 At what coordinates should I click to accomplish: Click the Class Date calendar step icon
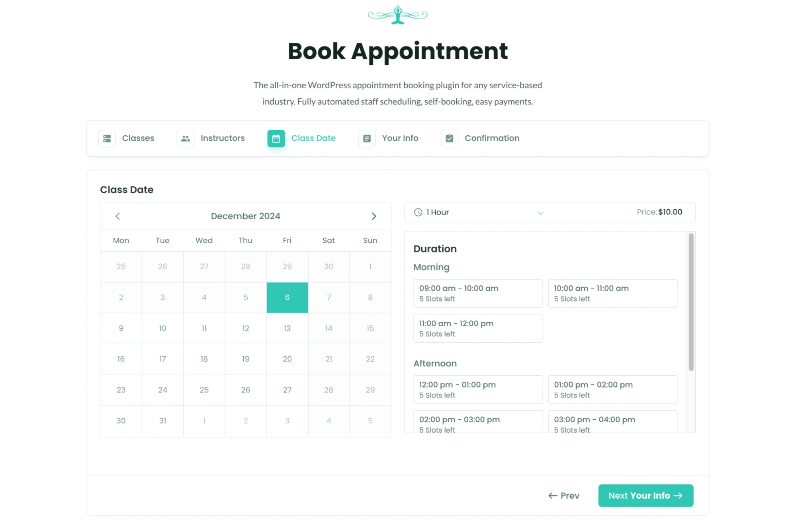[276, 138]
